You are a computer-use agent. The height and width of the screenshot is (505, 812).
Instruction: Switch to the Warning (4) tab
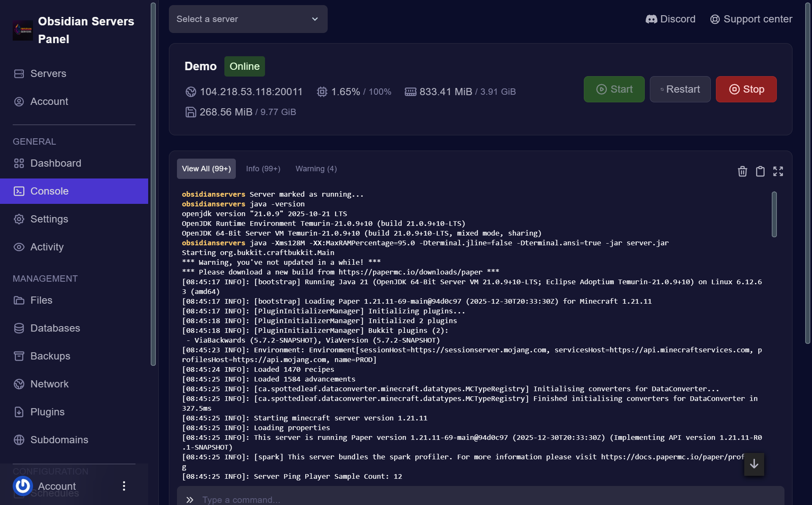pyautogui.click(x=316, y=169)
